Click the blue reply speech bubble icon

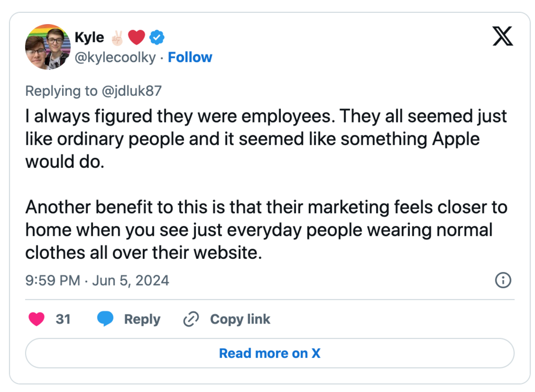click(x=105, y=319)
